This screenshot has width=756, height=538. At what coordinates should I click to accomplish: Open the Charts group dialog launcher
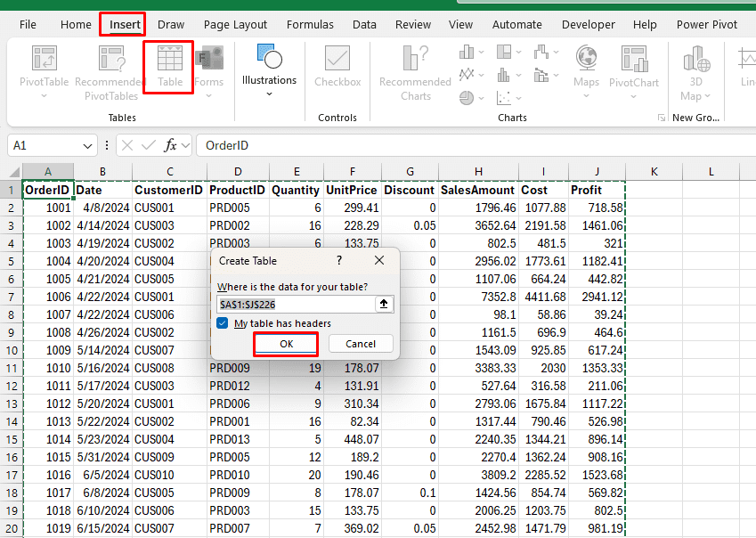click(x=661, y=118)
